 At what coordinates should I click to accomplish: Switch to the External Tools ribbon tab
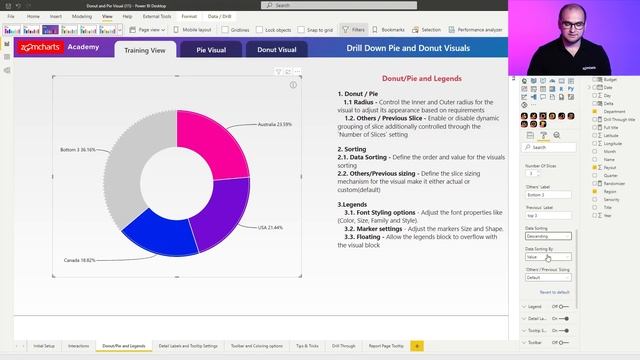click(157, 16)
